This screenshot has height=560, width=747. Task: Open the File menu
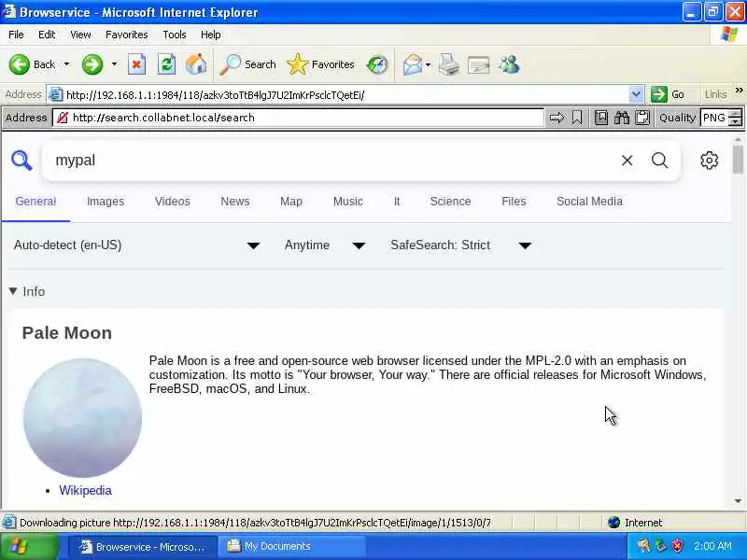click(x=16, y=35)
